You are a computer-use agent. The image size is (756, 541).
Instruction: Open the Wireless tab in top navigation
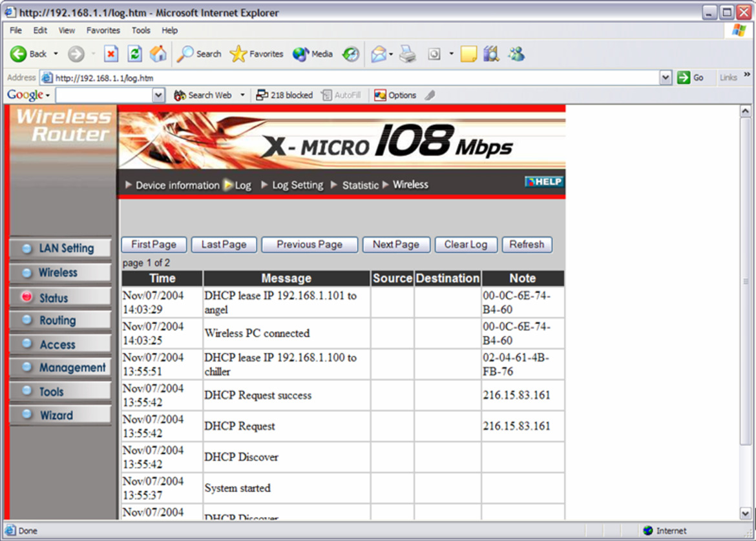coord(406,185)
